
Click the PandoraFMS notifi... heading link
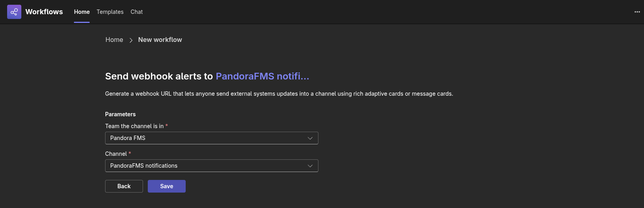[x=262, y=76]
